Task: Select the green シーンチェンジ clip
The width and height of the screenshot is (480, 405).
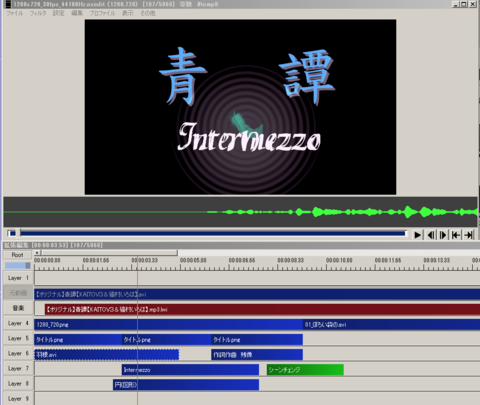Action: pos(305,370)
